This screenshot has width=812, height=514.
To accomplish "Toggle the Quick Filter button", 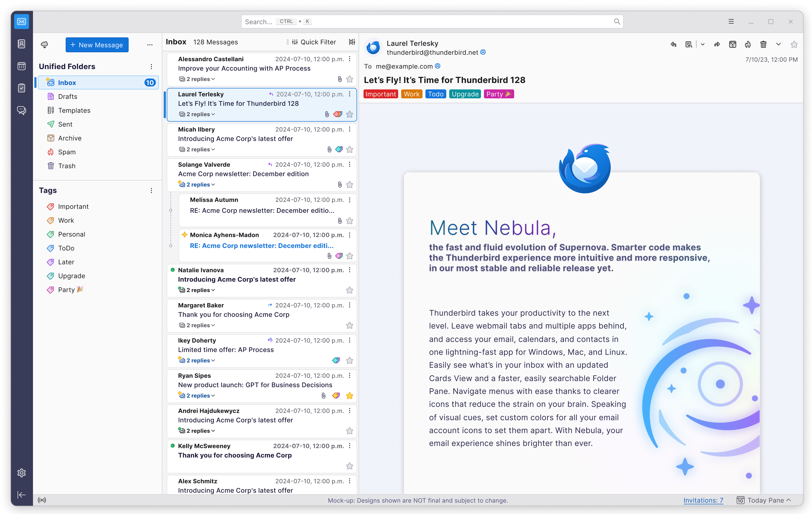I will click(314, 43).
